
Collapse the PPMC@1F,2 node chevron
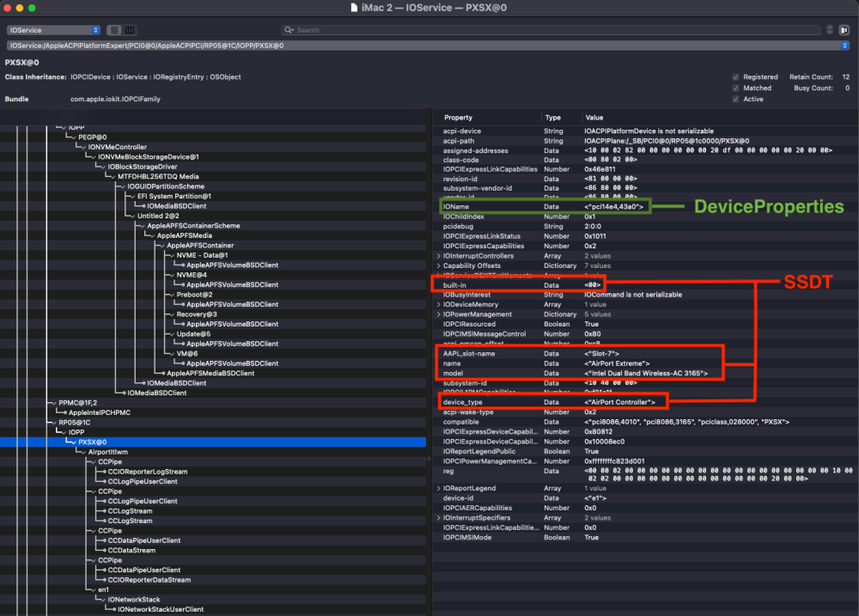pyautogui.click(x=52, y=403)
